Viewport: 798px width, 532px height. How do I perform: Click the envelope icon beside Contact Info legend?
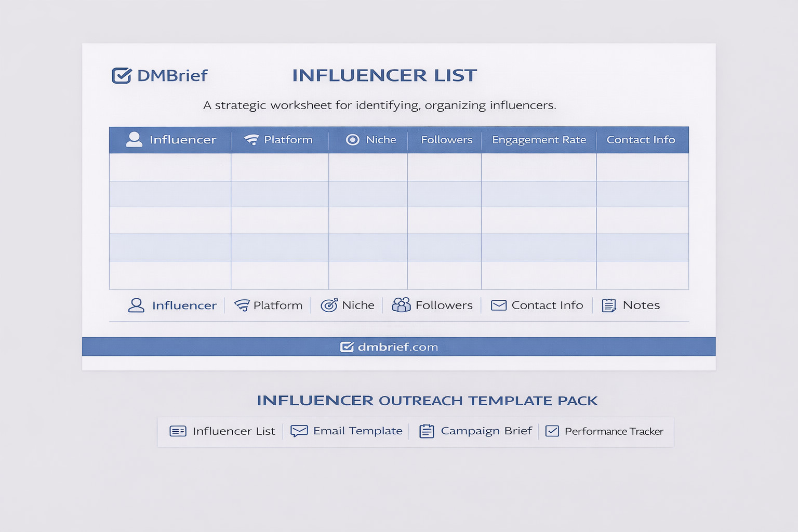click(499, 305)
